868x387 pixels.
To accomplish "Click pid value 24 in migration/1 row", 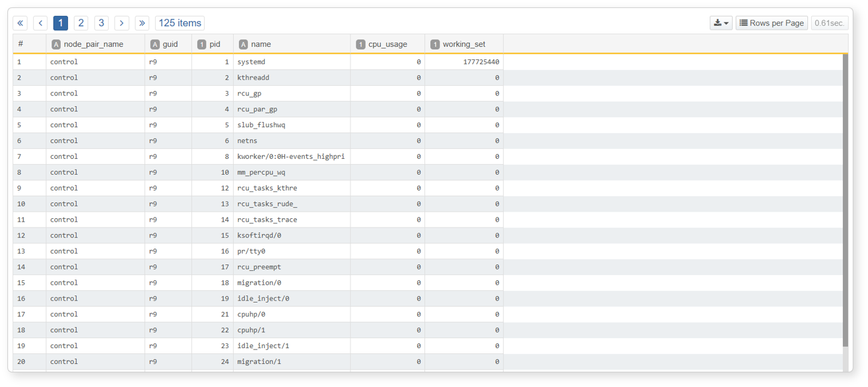I will click(213, 362).
